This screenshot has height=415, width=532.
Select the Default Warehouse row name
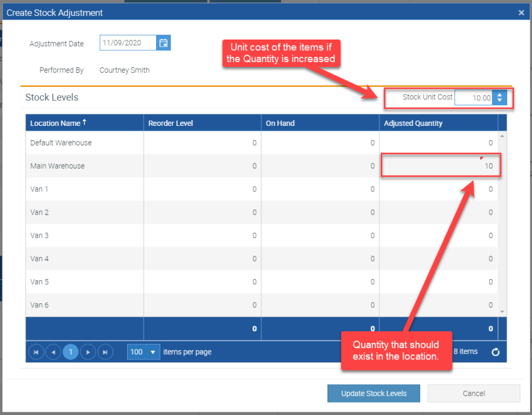pyautogui.click(x=61, y=142)
